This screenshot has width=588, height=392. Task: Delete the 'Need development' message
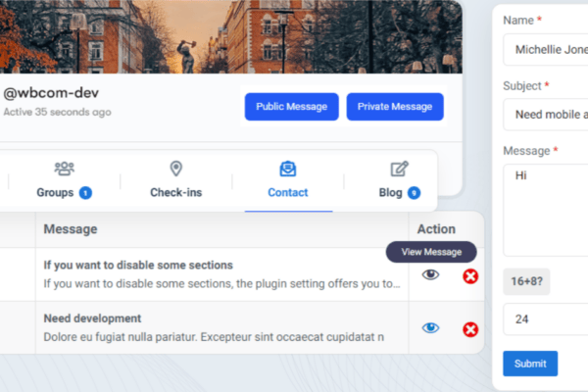tap(470, 329)
